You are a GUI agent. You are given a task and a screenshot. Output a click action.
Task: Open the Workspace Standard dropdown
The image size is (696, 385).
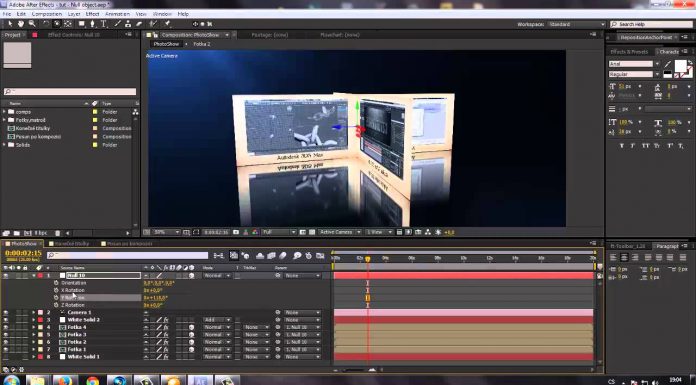tap(576, 24)
